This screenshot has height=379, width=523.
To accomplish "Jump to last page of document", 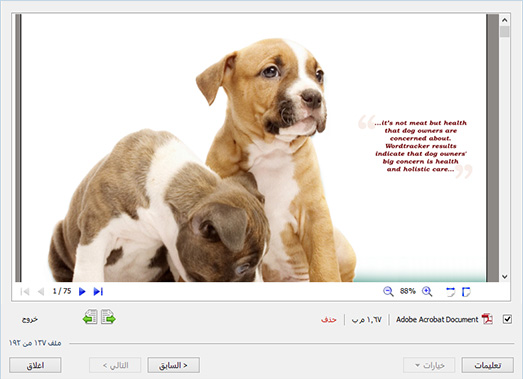I will coord(98,292).
